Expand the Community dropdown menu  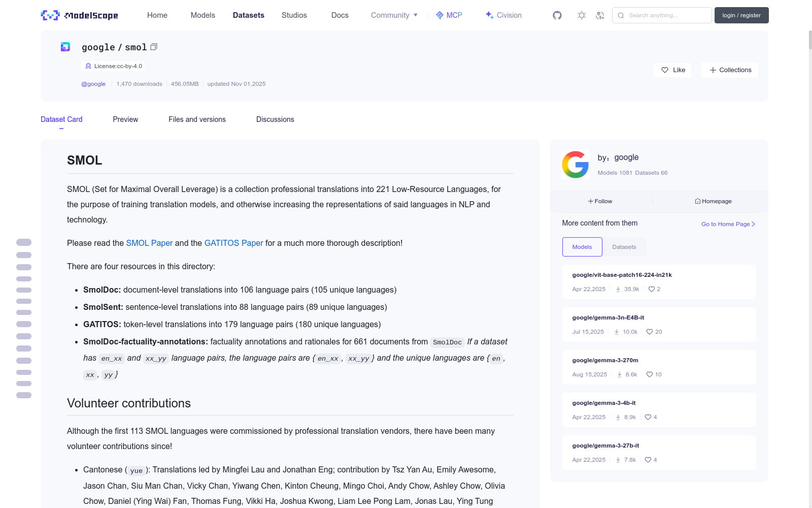tap(394, 15)
